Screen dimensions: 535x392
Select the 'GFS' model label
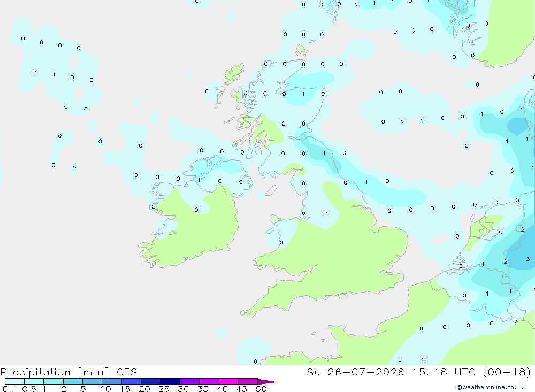127,372
